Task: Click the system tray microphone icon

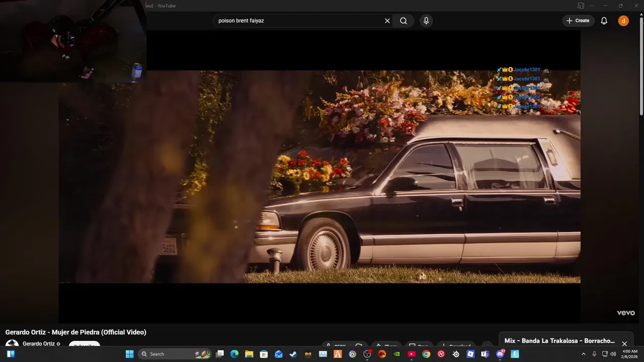Action: [x=594, y=354]
